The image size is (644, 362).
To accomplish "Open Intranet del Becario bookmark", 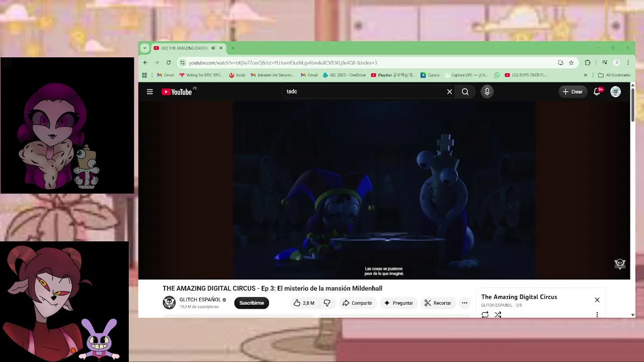I will pos(273,75).
